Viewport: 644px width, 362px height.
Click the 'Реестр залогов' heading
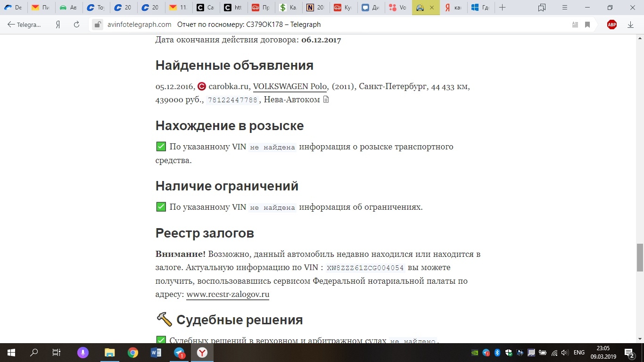point(205,233)
